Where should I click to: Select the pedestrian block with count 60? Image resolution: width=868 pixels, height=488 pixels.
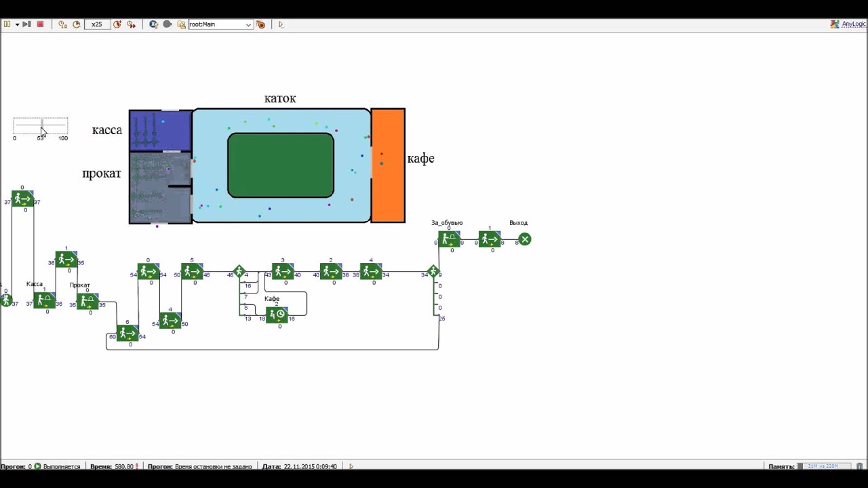point(127,333)
